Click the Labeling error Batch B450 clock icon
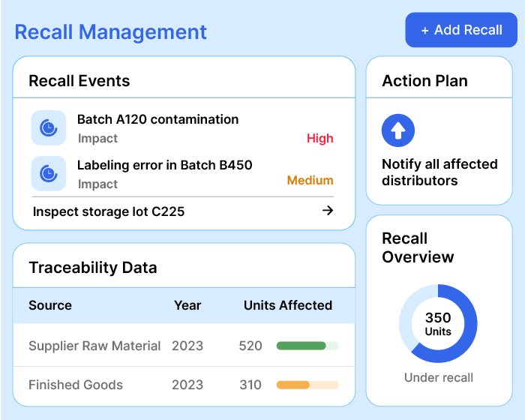 [x=49, y=173]
